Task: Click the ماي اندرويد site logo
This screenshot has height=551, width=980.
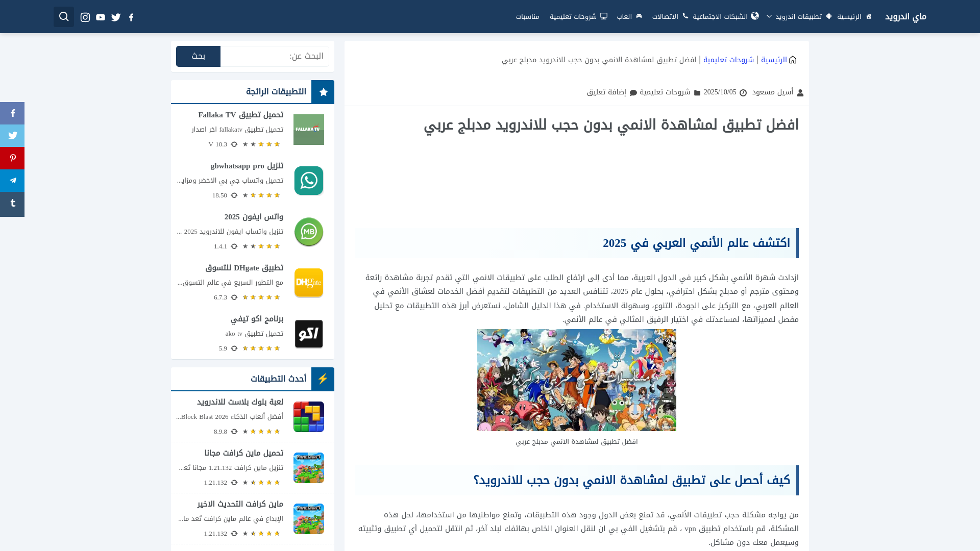Action: pyautogui.click(x=905, y=17)
